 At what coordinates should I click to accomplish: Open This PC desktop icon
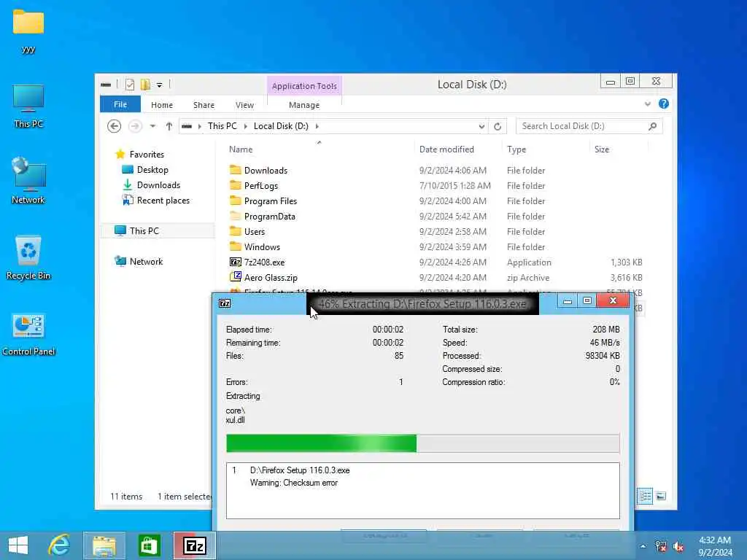pos(28,106)
